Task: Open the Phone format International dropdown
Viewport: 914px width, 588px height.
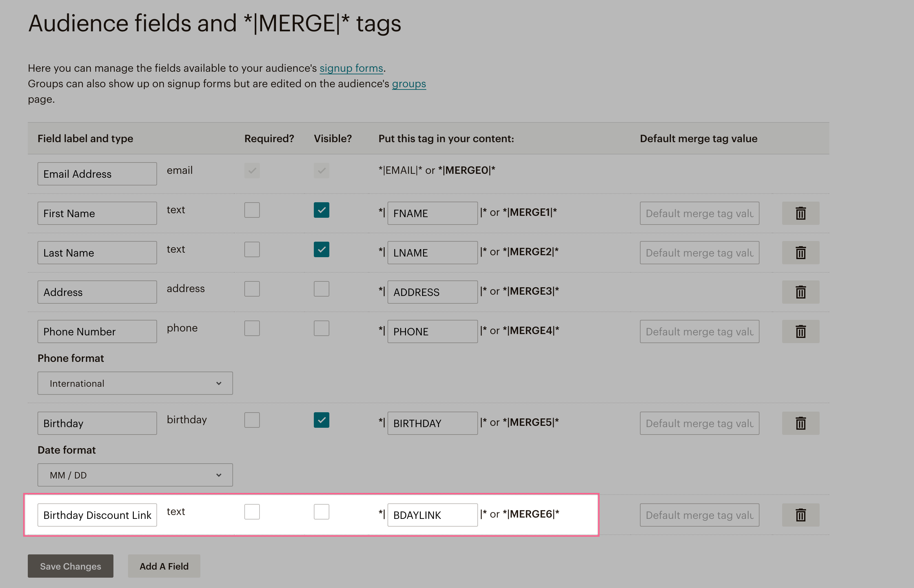Action: (x=135, y=383)
